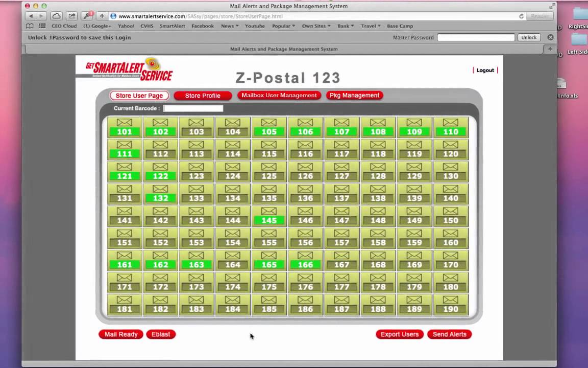Focus the Master Password field
588x368 pixels.
click(x=476, y=37)
